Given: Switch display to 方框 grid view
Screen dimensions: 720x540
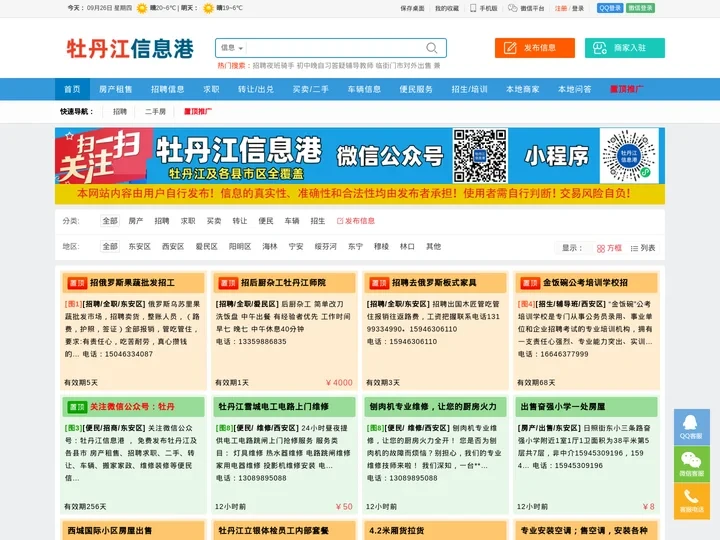Looking at the screenshot, I should coord(609,248).
